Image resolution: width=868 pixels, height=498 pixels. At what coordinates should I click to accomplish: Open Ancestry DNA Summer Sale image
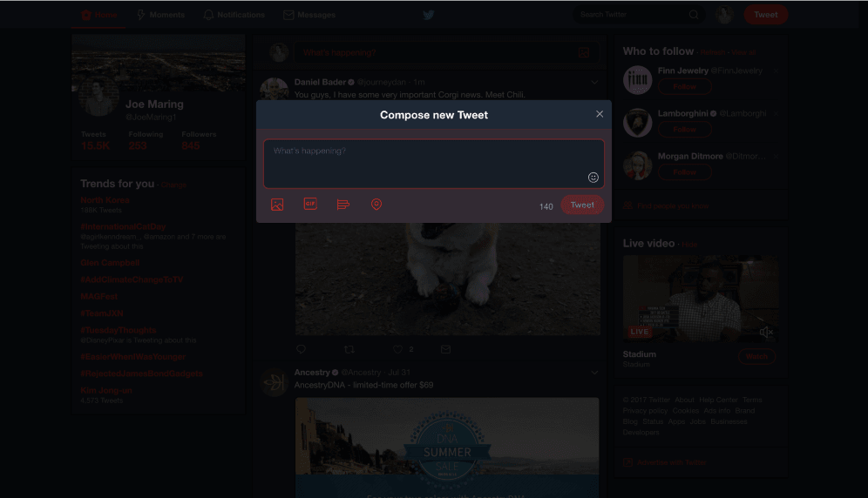(x=447, y=448)
